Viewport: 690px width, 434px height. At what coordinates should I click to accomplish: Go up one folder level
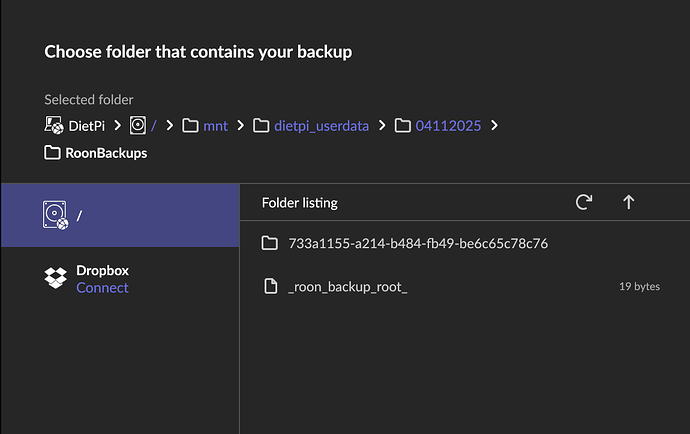629,202
